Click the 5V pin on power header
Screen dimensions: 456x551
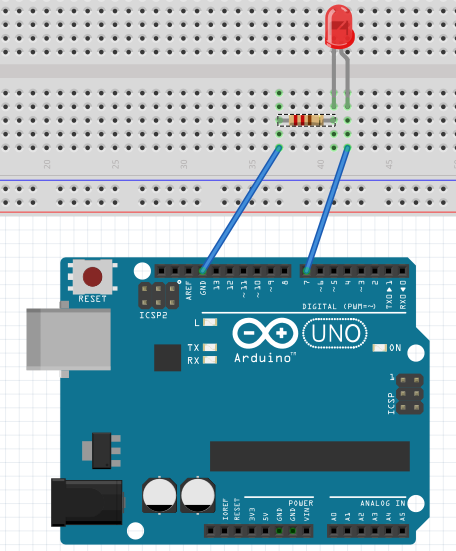265,531
